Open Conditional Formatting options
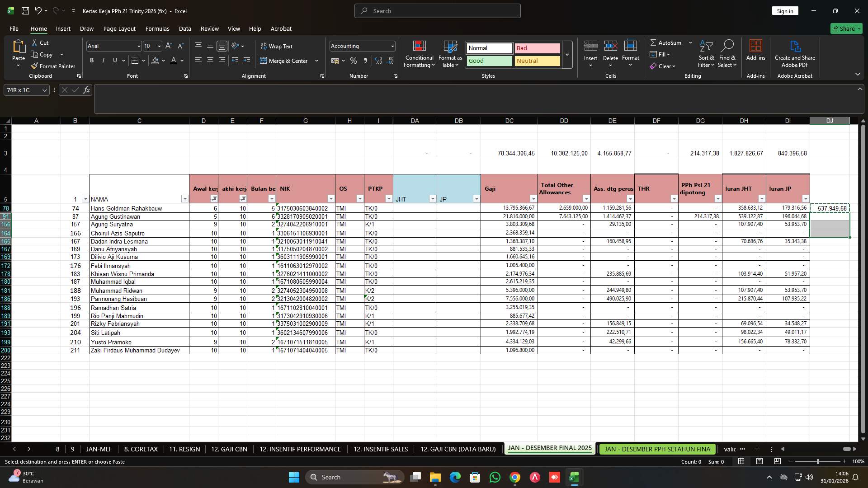Screen dimensions: 868x488 419,54
